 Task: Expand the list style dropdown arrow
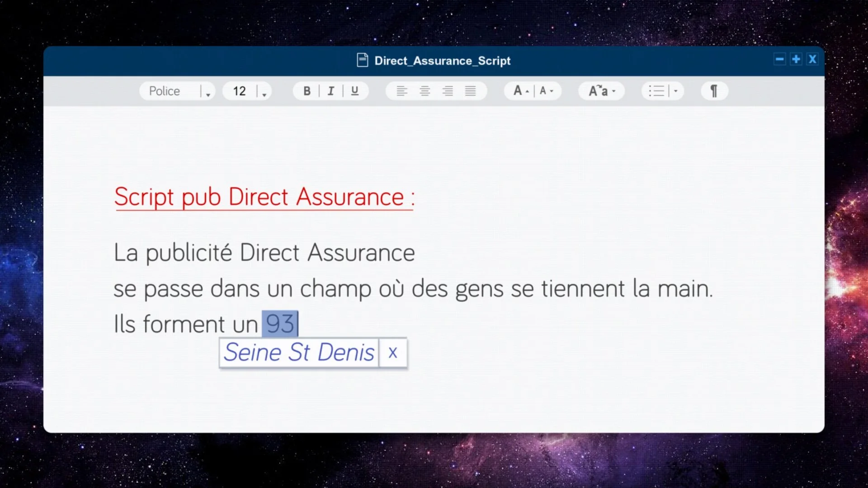(x=676, y=91)
